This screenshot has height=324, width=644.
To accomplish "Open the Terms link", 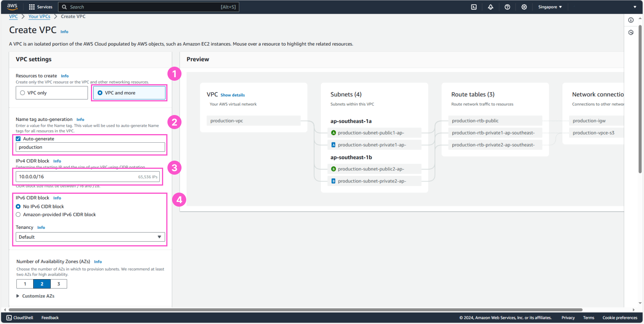I will (589, 318).
